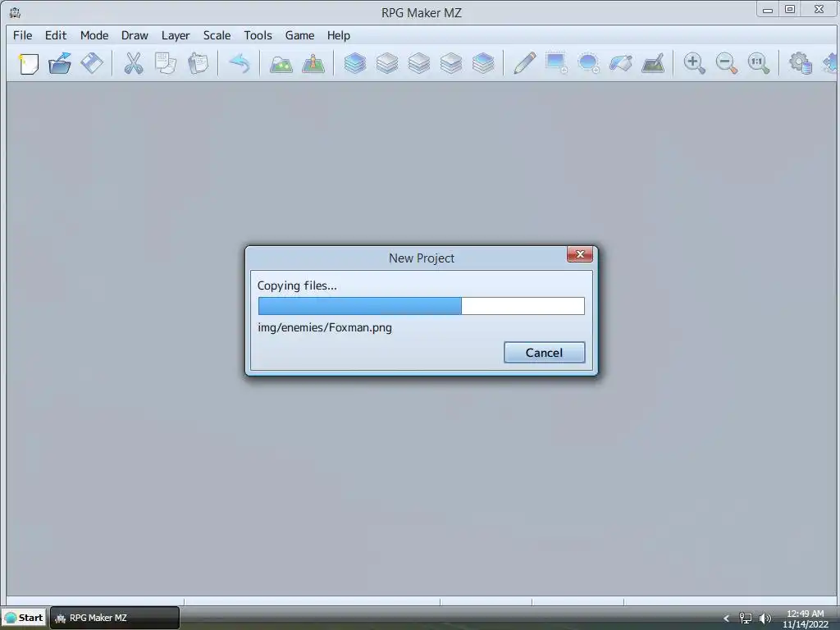Image resolution: width=840 pixels, height=630 pixels.
Task: Close the New Project dialog
Action: coord(580,254)
